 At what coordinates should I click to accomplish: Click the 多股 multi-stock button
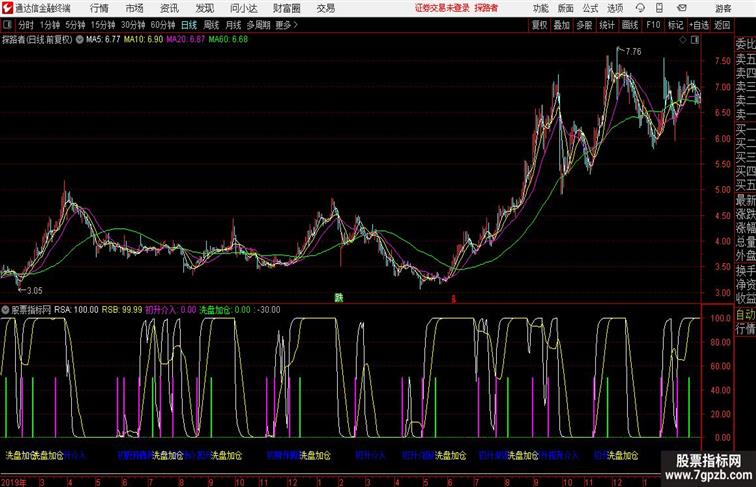point(584,25)
